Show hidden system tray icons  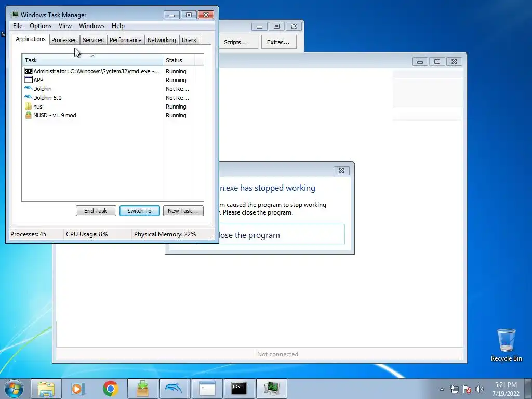click(x=442, y=389)
